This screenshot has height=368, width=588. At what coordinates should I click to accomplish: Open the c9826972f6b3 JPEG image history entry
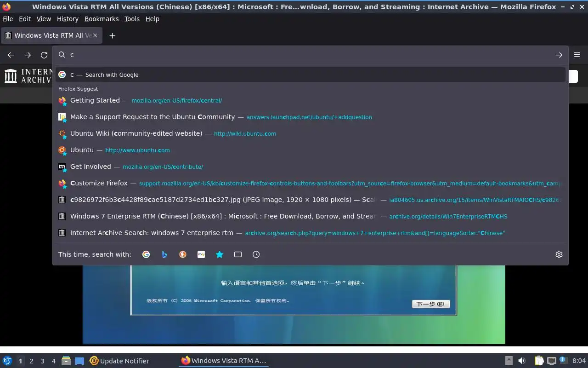coord(311,200)
